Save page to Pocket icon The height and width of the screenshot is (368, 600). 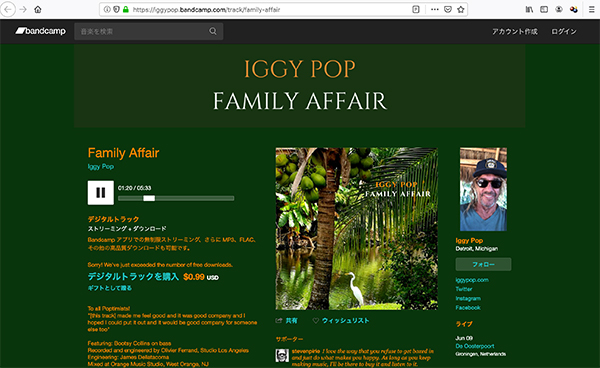pos(448,10)
